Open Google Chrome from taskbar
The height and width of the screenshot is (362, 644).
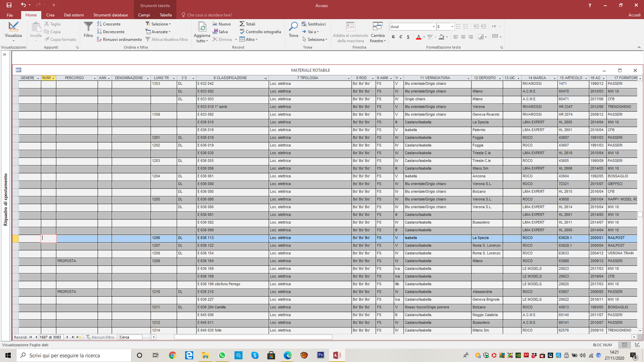pos(172,355)
